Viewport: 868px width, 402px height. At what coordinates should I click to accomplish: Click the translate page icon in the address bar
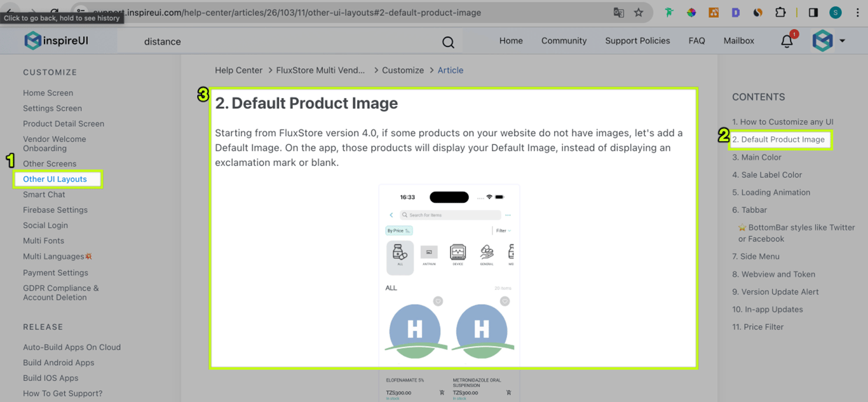618,12
